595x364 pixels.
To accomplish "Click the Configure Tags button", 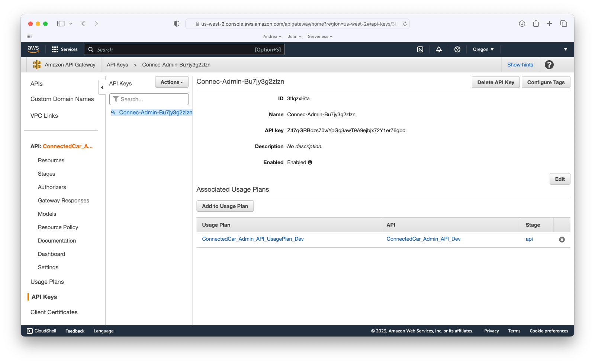I will tap(546, 82).
